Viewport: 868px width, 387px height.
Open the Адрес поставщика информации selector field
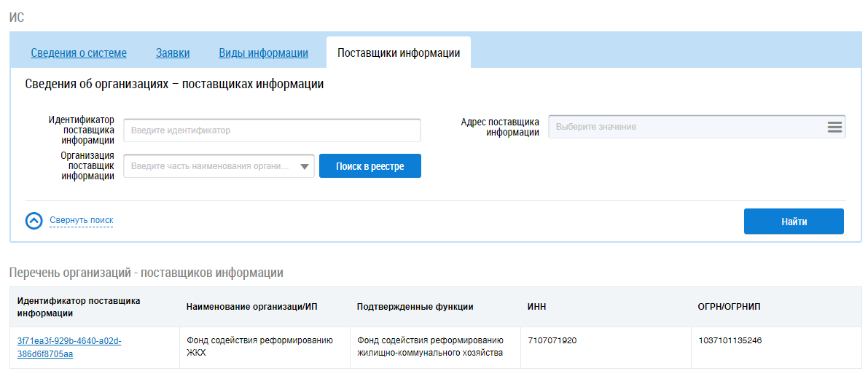(x=685, y=127)
